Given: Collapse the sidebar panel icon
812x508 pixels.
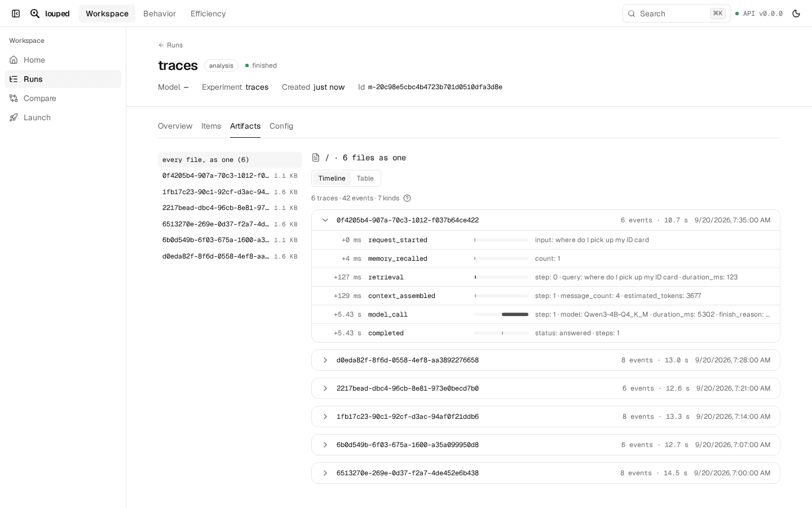Looking at the screenshot, I should point(16,14).
